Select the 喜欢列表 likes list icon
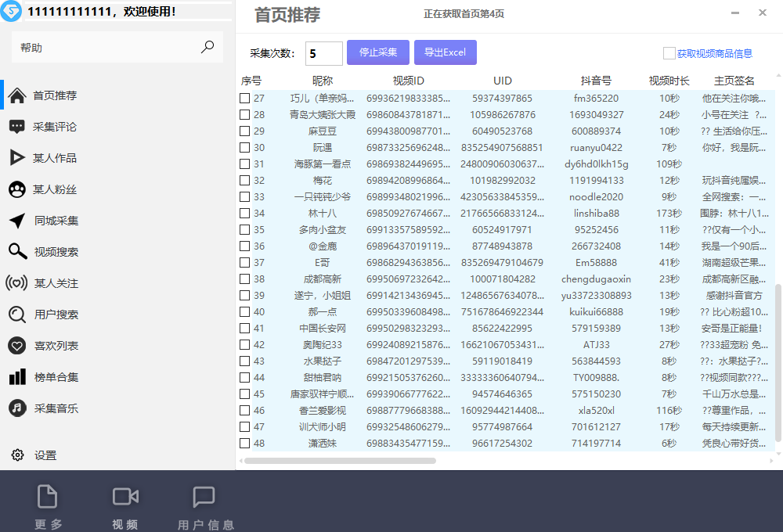 point(17,345)
